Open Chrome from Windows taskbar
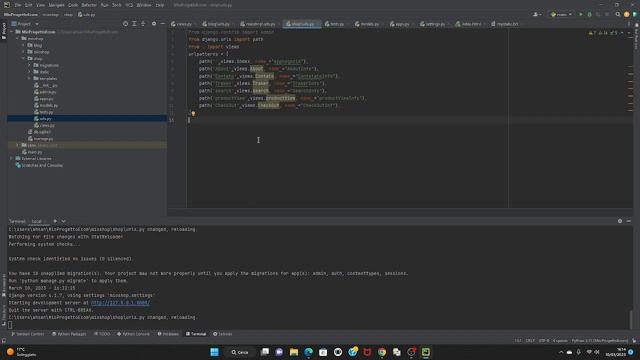This screenshot has height=360, width=640. pyautogui.click(x=382, y=352)
